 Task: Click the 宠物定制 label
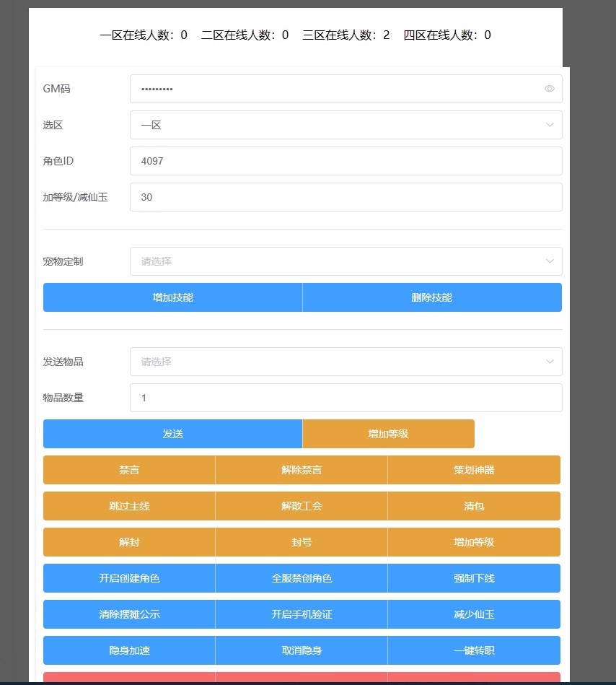(x=63, y=261)
